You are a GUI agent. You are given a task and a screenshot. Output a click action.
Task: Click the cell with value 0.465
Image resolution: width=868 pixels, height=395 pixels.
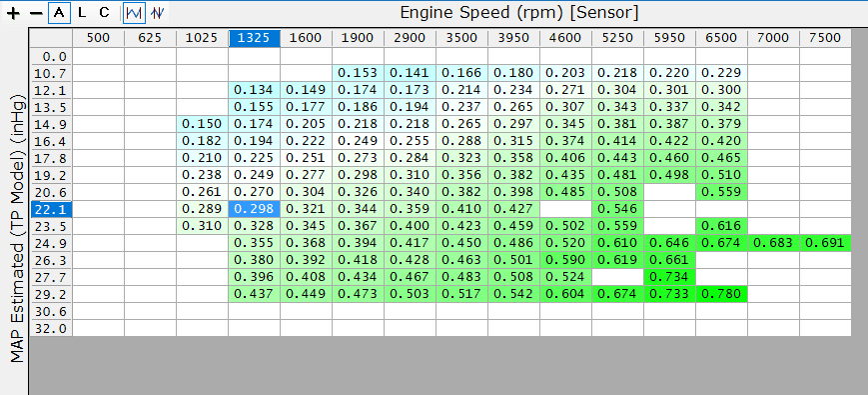click(722, 158)
